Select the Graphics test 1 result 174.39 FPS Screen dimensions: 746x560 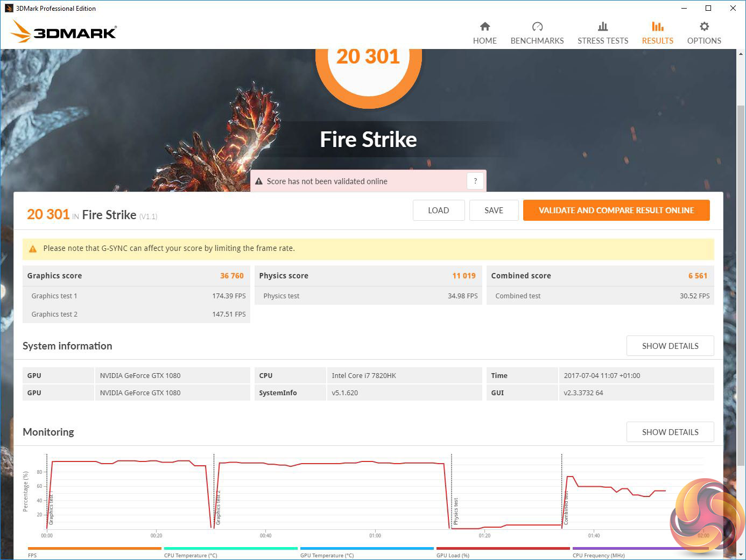coord(229,296)
